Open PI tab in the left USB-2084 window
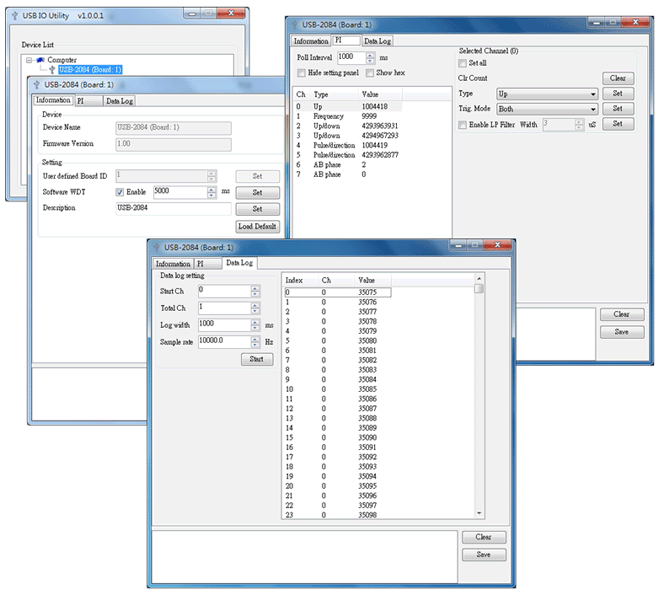 (89, 101)
